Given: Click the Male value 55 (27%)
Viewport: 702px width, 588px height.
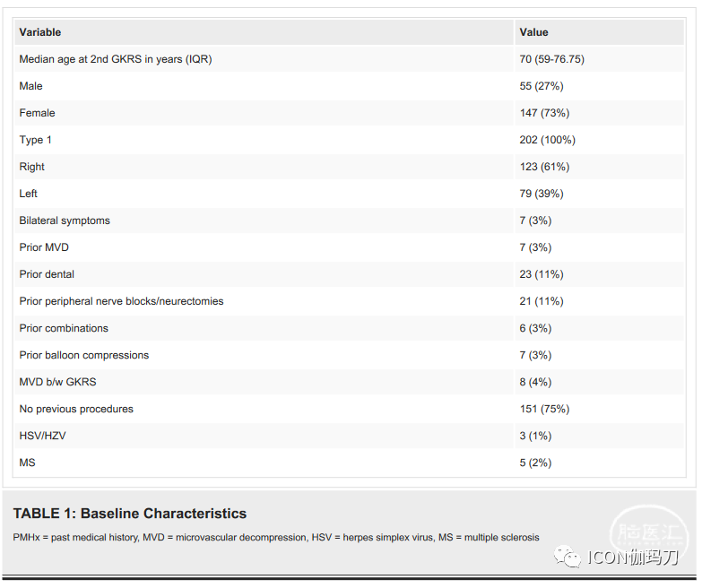Looking at the screenshot, I should pyautogui.click(x=542, y=86).
